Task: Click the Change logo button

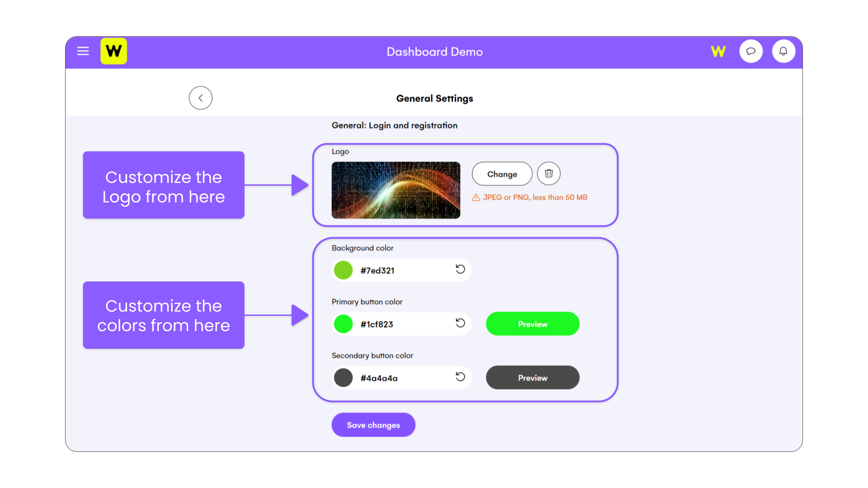Action: pos(502,174)
